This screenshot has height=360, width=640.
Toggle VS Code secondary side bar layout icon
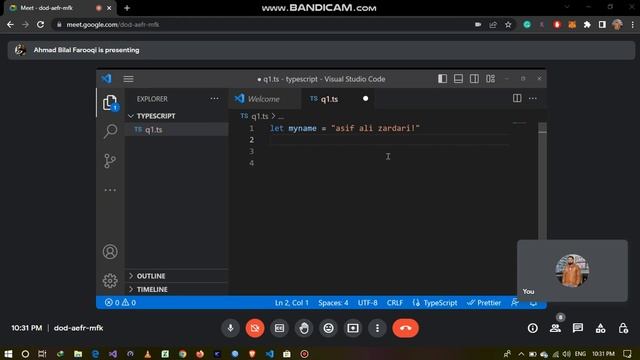pos(474,78)
